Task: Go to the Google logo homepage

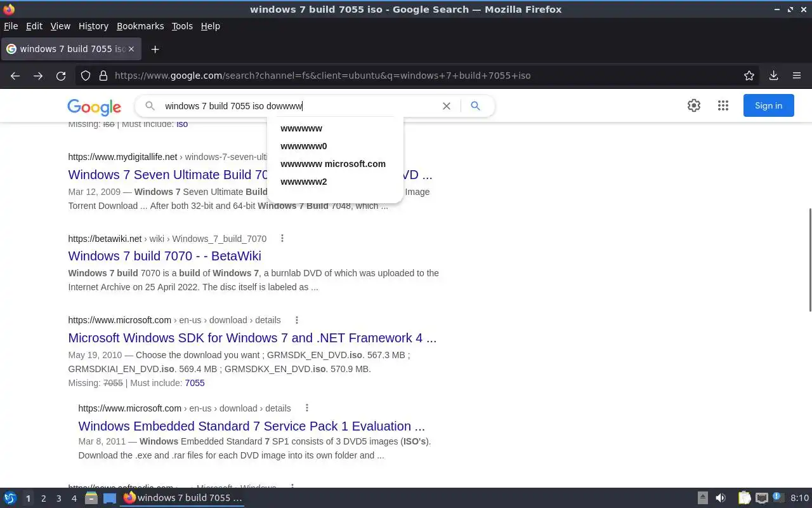Action: click(x=94, y=107)
